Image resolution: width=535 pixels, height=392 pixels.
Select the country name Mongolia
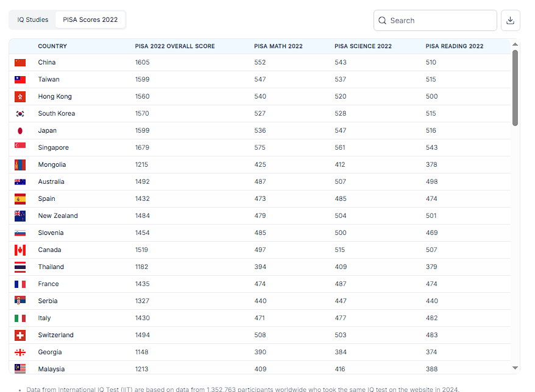pyautogui.click(x=52, y=164)
